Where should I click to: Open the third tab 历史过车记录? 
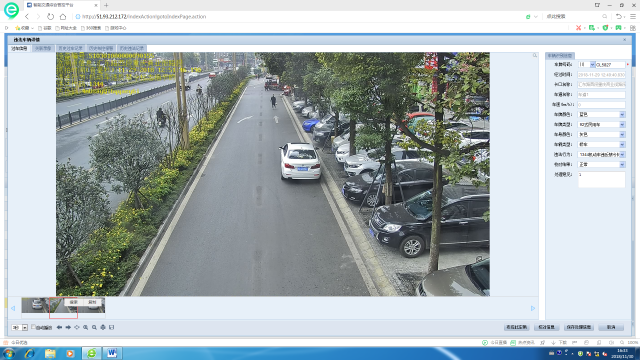(x=70, y=48)
